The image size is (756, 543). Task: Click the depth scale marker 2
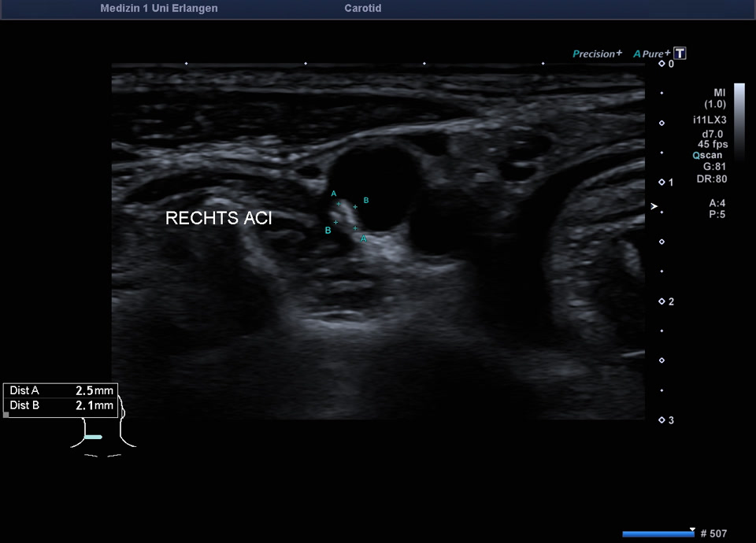[666, 301]
